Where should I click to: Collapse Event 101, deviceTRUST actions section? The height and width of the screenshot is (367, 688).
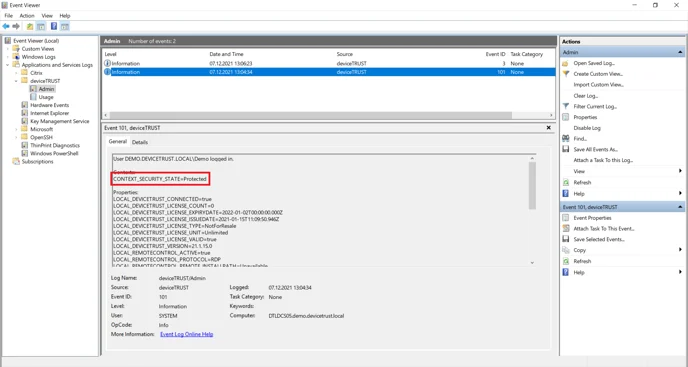(680, 207)
